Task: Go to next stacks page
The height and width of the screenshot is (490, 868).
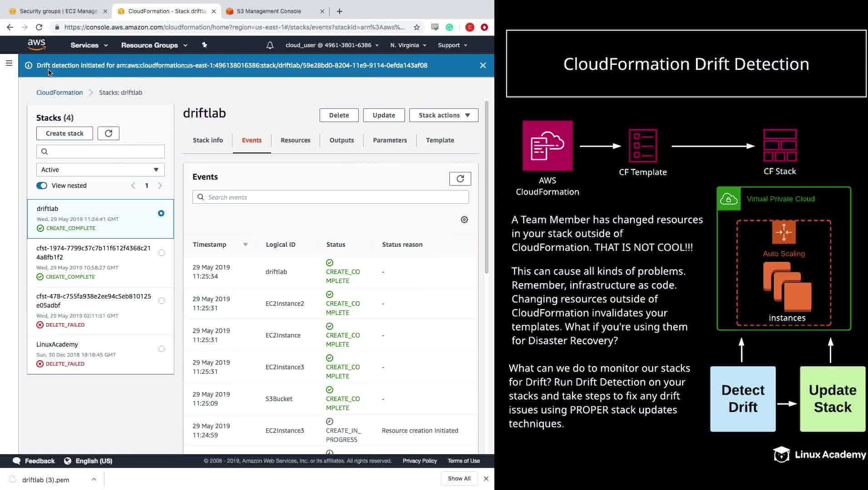Action: [x=160, y=186]
